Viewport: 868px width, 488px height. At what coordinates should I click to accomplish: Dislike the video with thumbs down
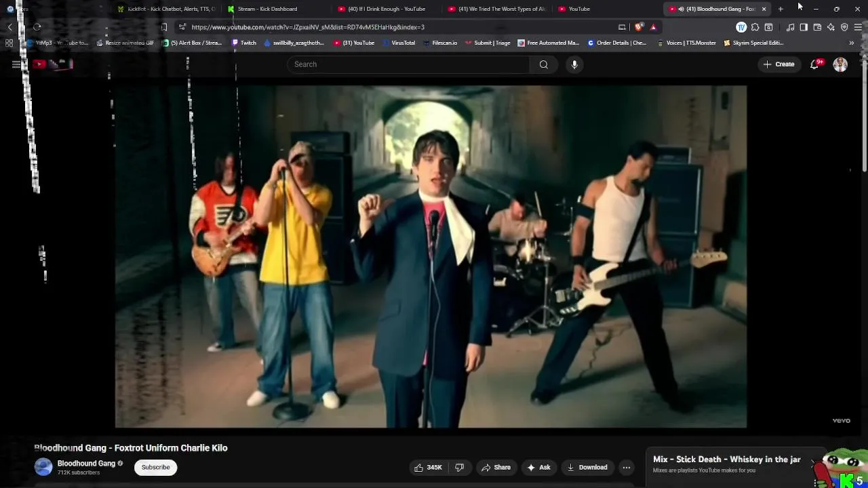click(459, 467)
